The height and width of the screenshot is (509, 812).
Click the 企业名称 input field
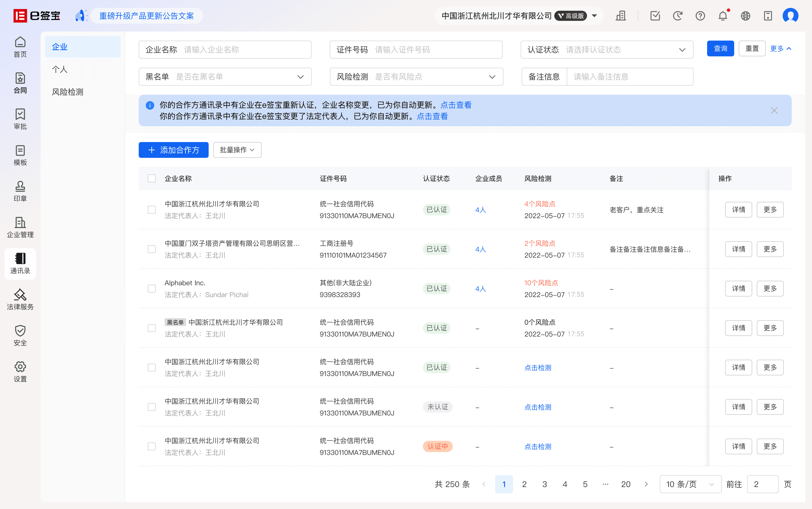[225, 50]
